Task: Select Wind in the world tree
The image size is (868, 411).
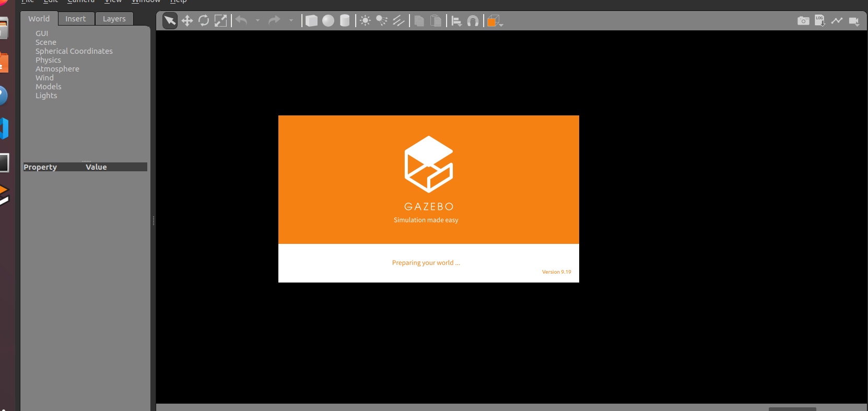Action: (44, 78)
